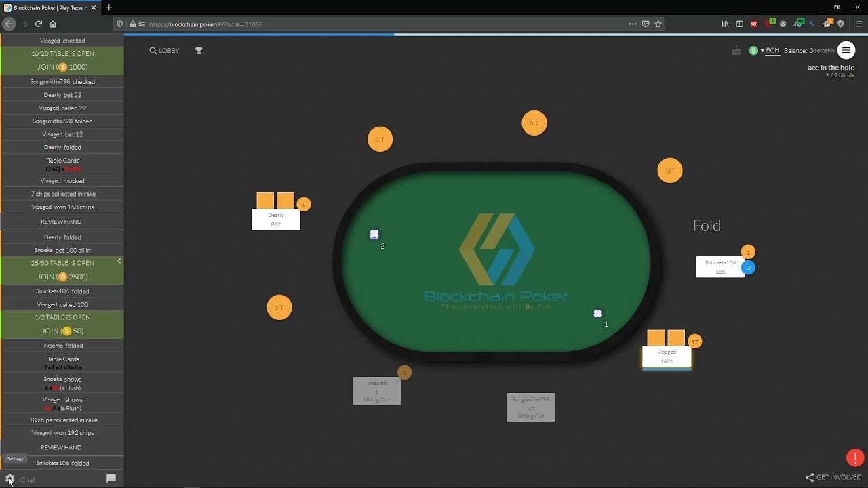
Task: Go to the browser Home page
Action: 53,24
